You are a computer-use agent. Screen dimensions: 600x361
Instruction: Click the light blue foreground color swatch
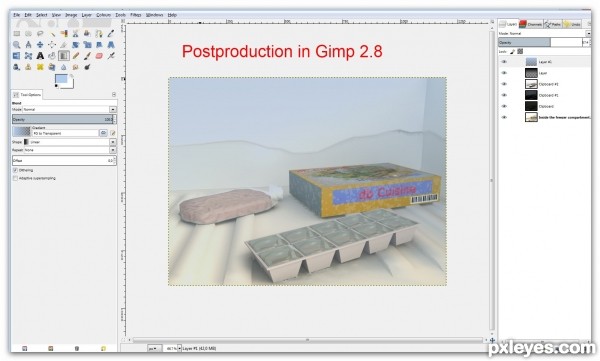(x=61, y=79)
